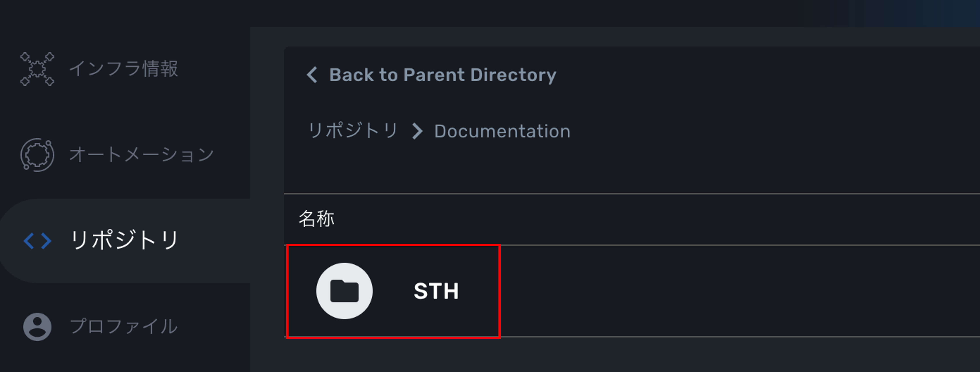Click the 名称 column header

coord(316,219)
